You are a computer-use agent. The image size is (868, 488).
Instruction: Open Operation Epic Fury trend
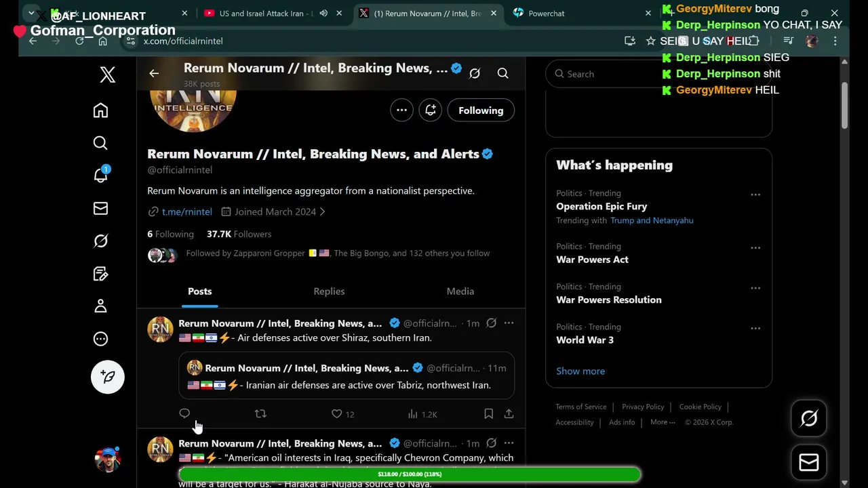[x=601, y=207]
